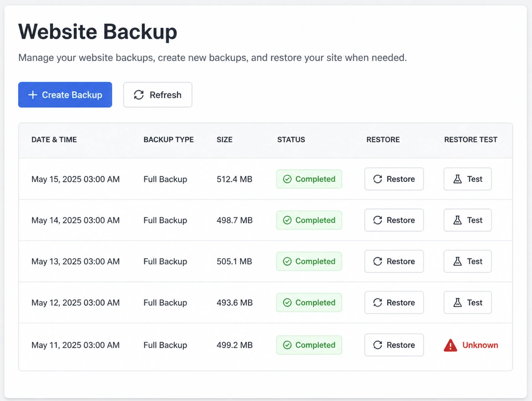Click the date May 14, 2025 03:00 AM
Screen dimensions: 532x401
click(76, 220)
